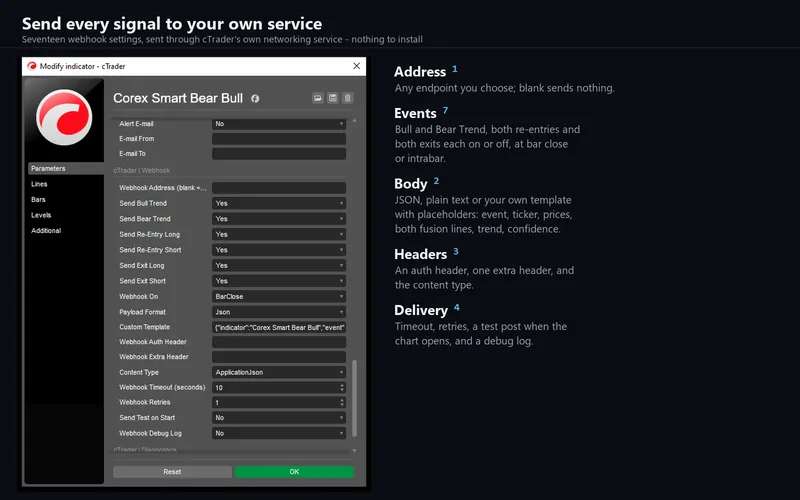
Task: Click the Headers heading text
Action: [420, 254]
